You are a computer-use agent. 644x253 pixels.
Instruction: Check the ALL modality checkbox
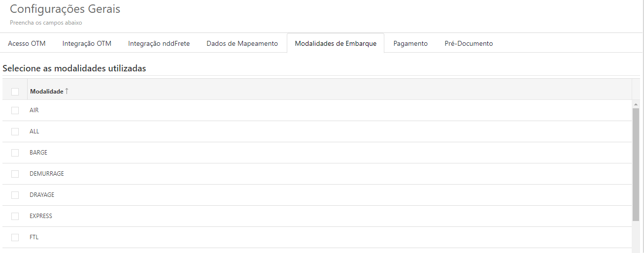pos(15,131)
